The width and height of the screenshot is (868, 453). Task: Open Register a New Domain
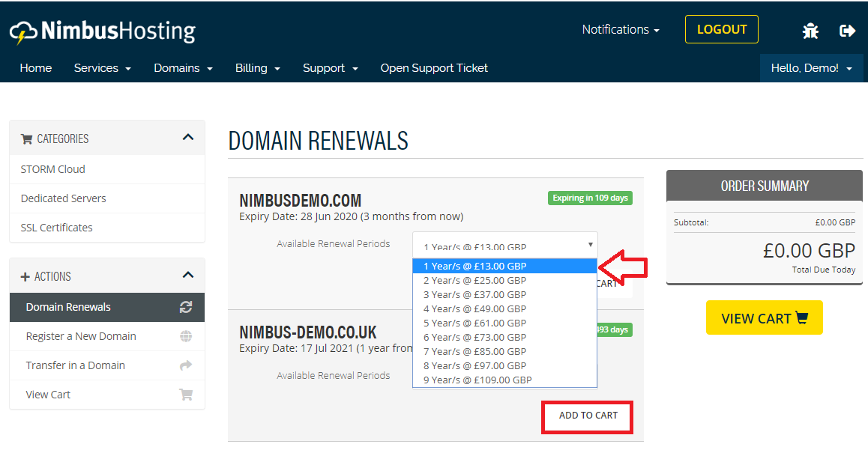[x=107, y=336]
